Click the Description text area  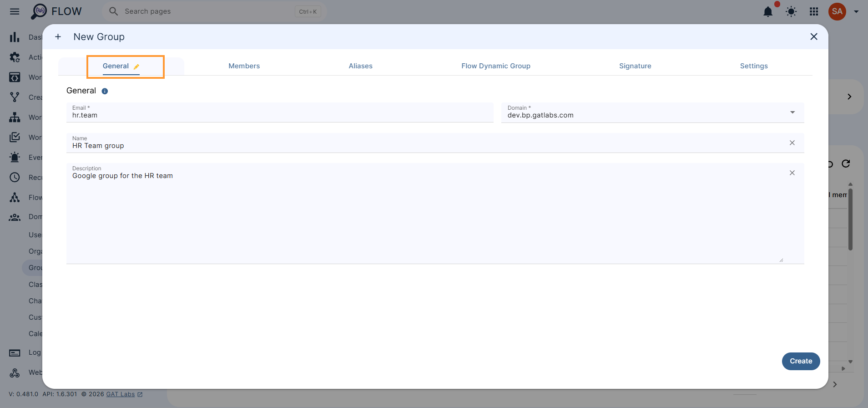coord(435,214)
